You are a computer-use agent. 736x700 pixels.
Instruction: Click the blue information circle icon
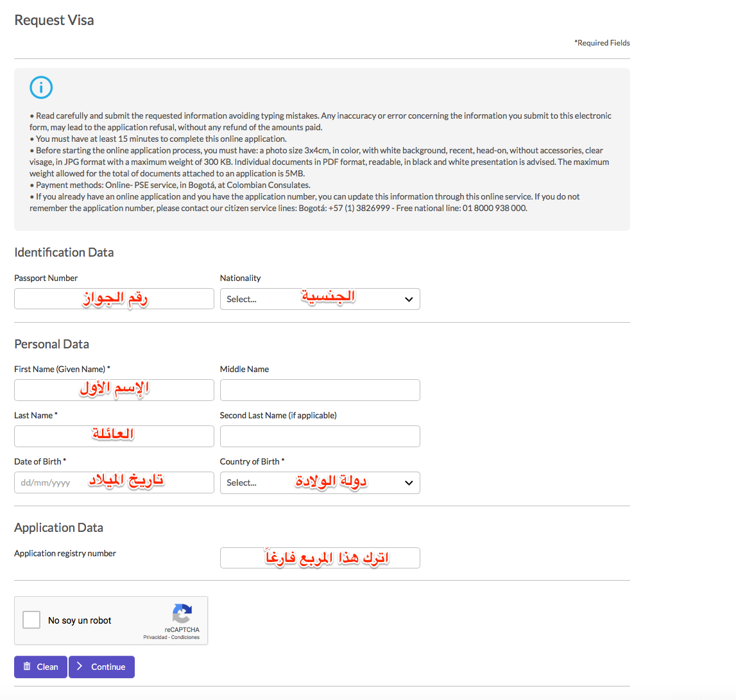[41, 87]
